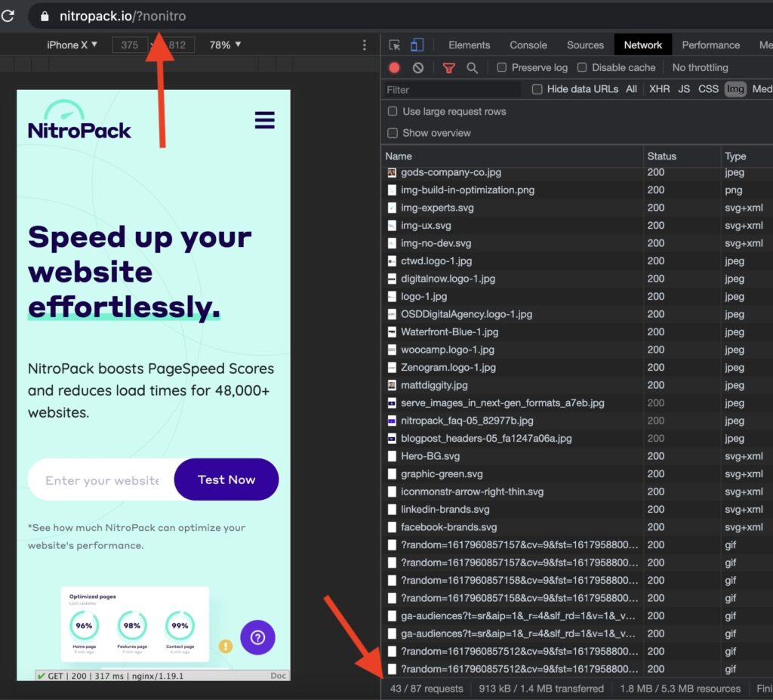Filter requests by JS
Viewport: 773px width, 700px height.
point(684,89)
